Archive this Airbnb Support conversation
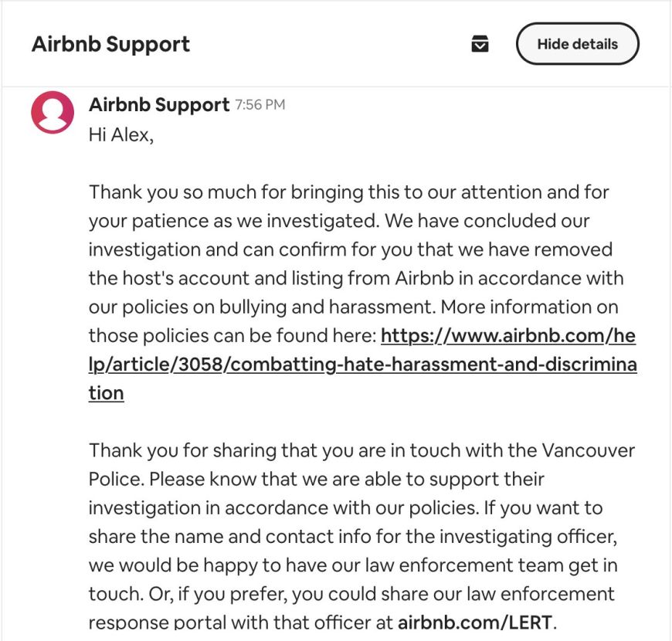Screen dimensions: 672x641 point(480,44)
